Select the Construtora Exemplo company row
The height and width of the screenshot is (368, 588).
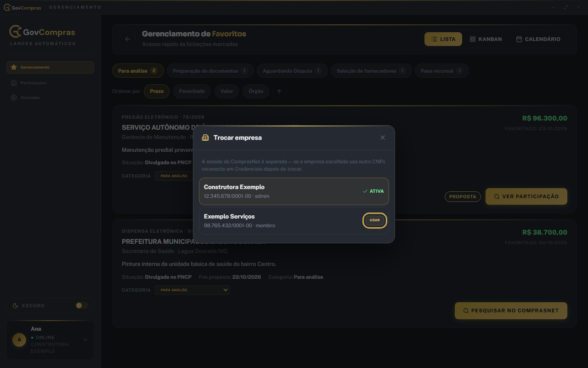[294, 191]
